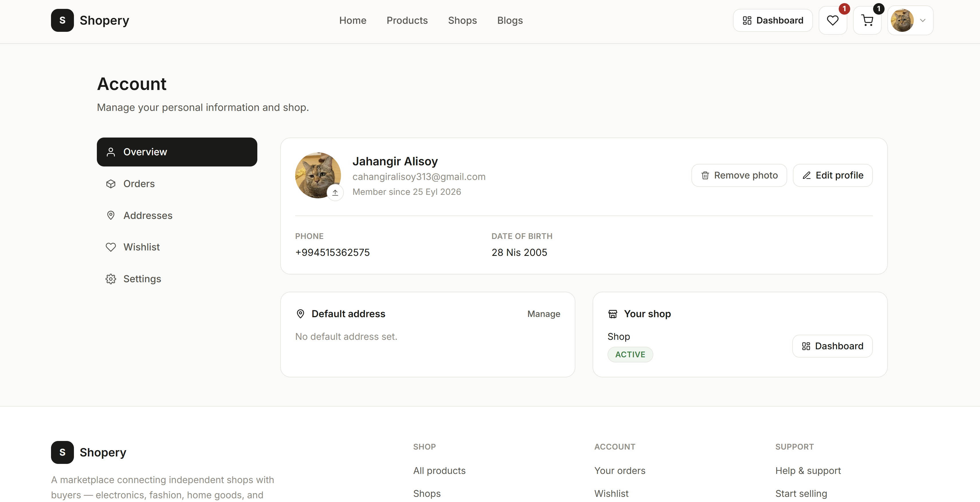Click the Shopery text logo in header
This screenshot has height=502, width=980.
pyautogui.click(x=104, y=21)
